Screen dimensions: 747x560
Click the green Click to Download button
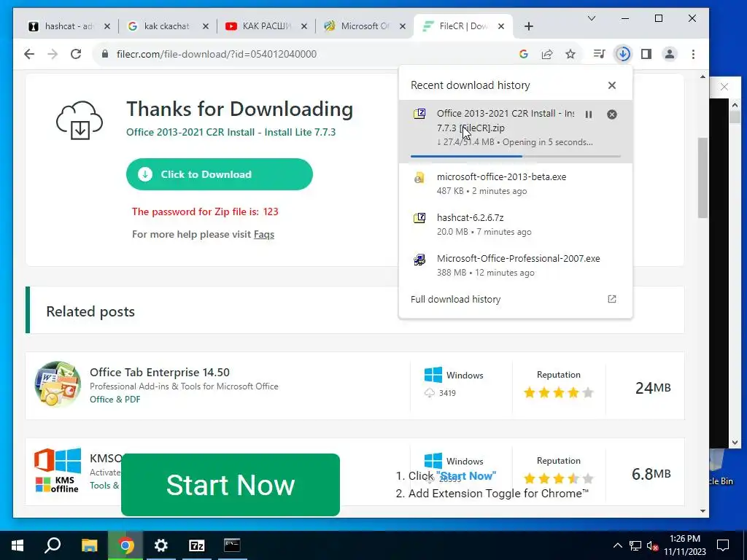point(219,174)
